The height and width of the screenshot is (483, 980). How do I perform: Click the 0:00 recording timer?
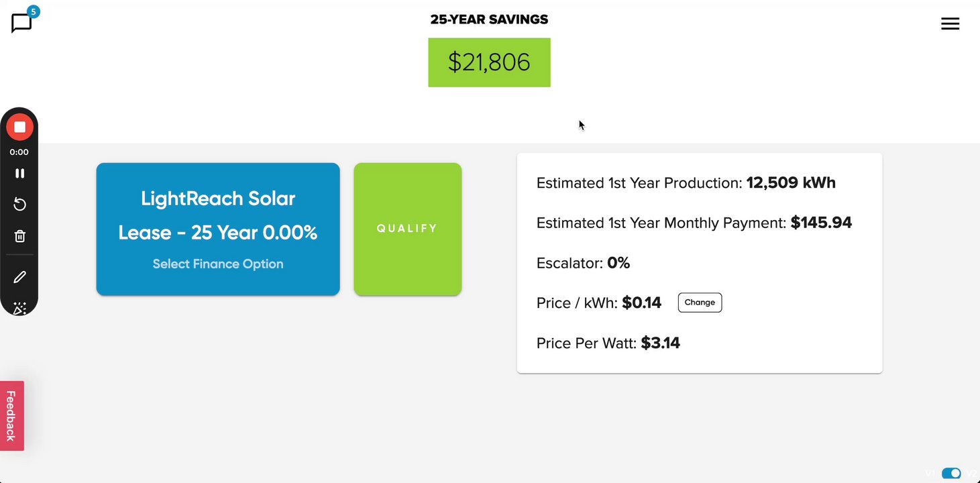[19, 152]
